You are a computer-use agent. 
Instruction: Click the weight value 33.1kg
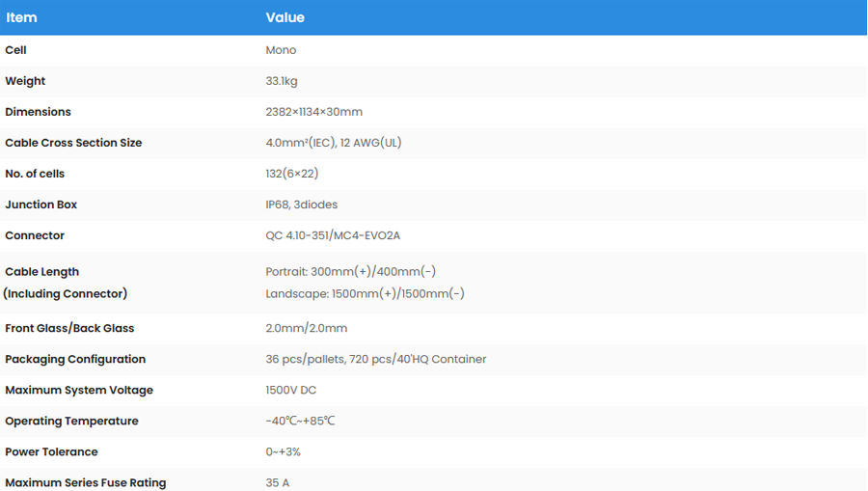285,81
